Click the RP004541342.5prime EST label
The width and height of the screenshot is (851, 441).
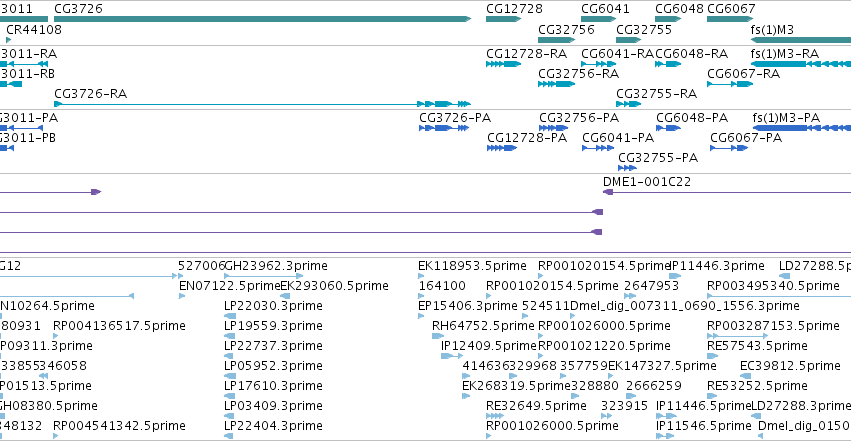pyautogui.click(x=119, y=426)
